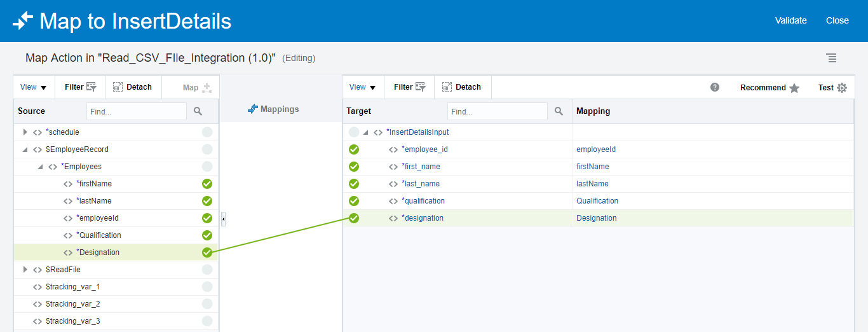
Task: Collapse the $EmployeeRecord node
Action: [x=25, y=149]
